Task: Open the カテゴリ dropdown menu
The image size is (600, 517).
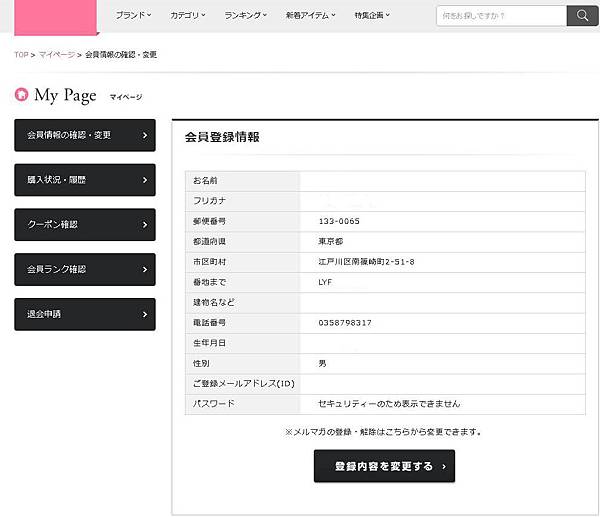Action: (x=188, y=15)
